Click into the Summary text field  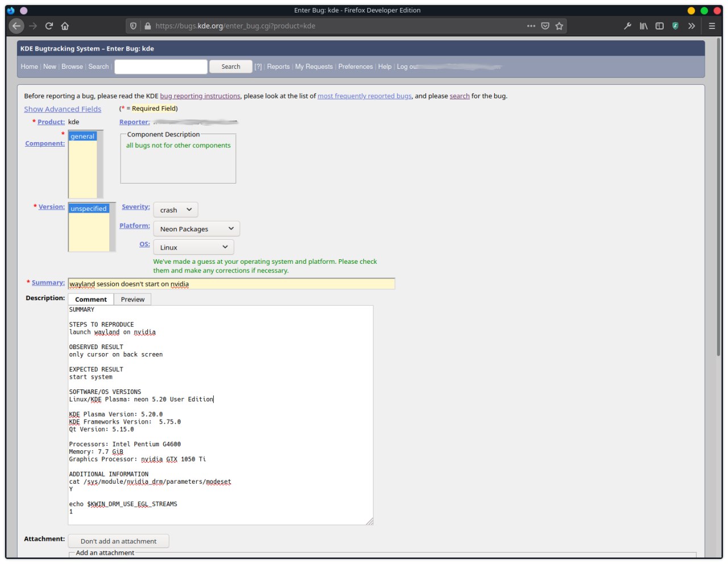click(231, 284)
